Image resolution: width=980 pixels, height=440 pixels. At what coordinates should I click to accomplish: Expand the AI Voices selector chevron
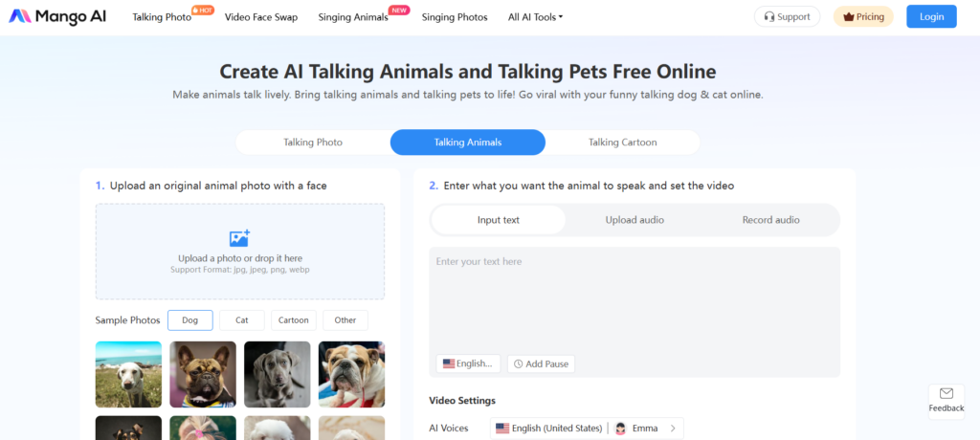[x=673, y=429]
